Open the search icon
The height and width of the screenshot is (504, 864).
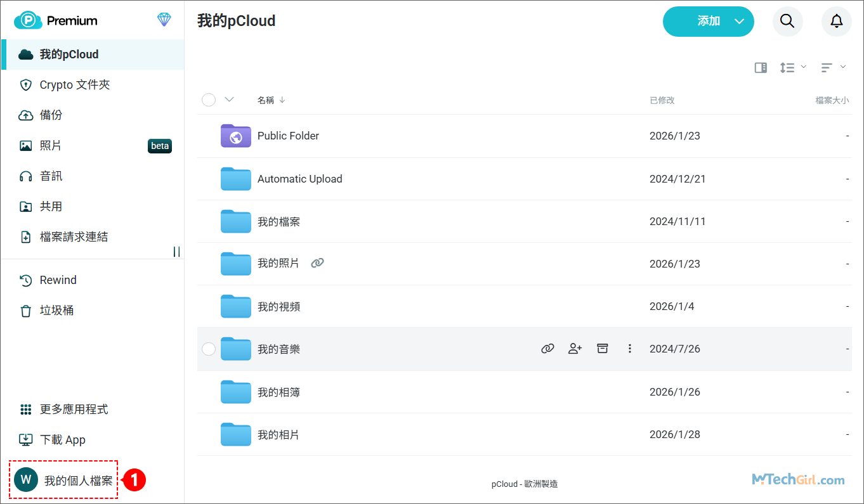pos(787,21)
